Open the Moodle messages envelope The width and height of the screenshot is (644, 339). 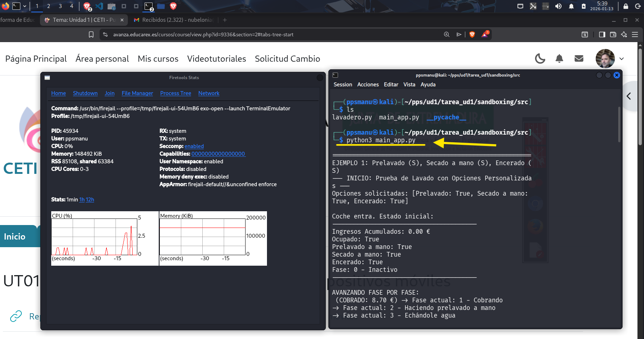pyautogui.click(x=579, y=58)
